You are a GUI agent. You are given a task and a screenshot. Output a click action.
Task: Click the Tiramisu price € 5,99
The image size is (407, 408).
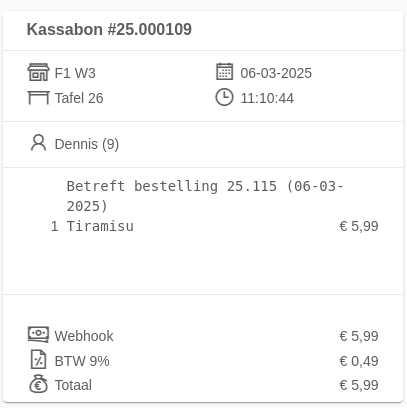point(359,226)
